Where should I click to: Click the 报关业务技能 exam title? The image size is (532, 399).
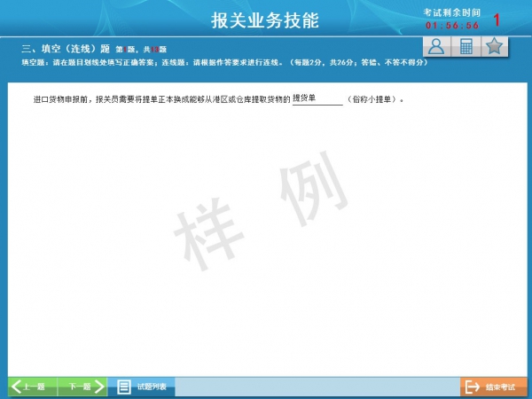[x=265, y=20]
